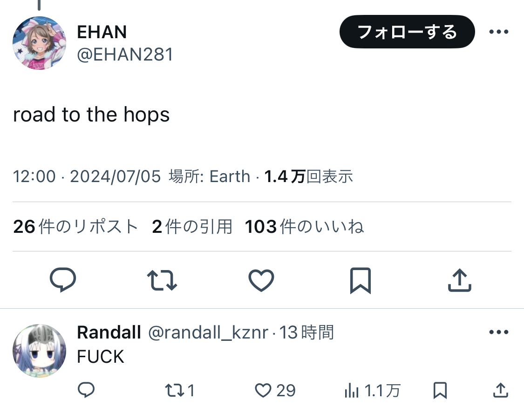Reply to Randall's comment
This screenshot has height=420, width=524.
coord(86,390)
